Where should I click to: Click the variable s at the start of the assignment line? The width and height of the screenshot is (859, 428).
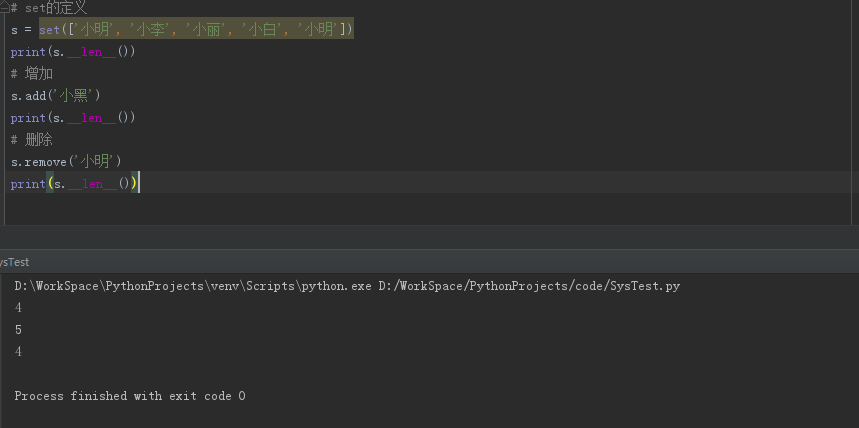tap(14, 30)
